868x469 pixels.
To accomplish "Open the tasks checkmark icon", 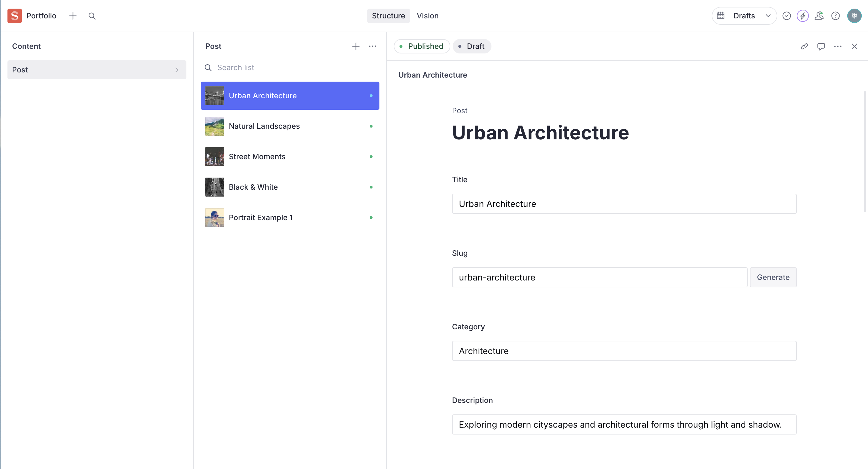I will (786, 16).
